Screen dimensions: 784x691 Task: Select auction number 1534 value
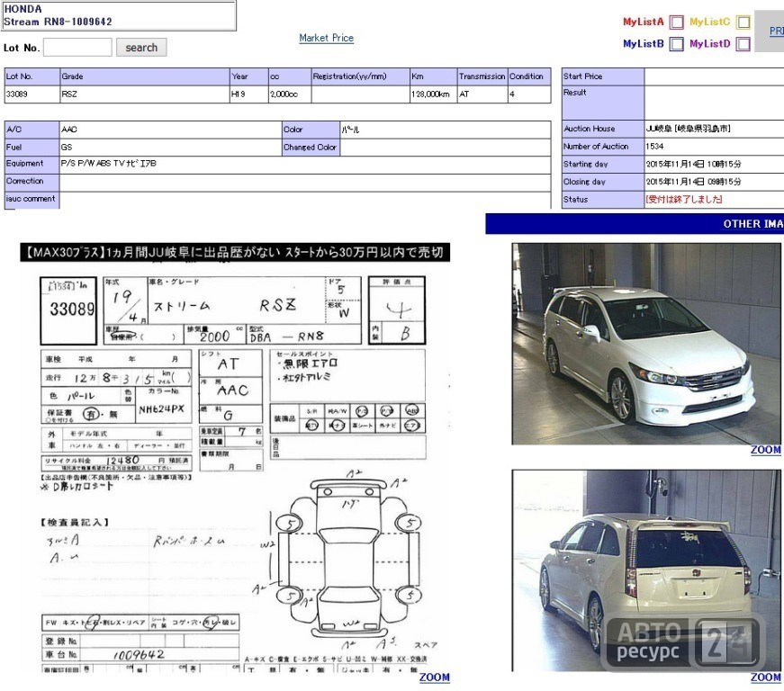coord(654,147)
